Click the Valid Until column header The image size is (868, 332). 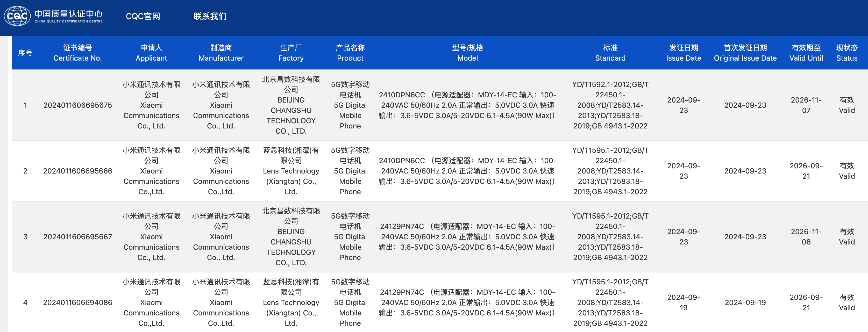(806, 53)
